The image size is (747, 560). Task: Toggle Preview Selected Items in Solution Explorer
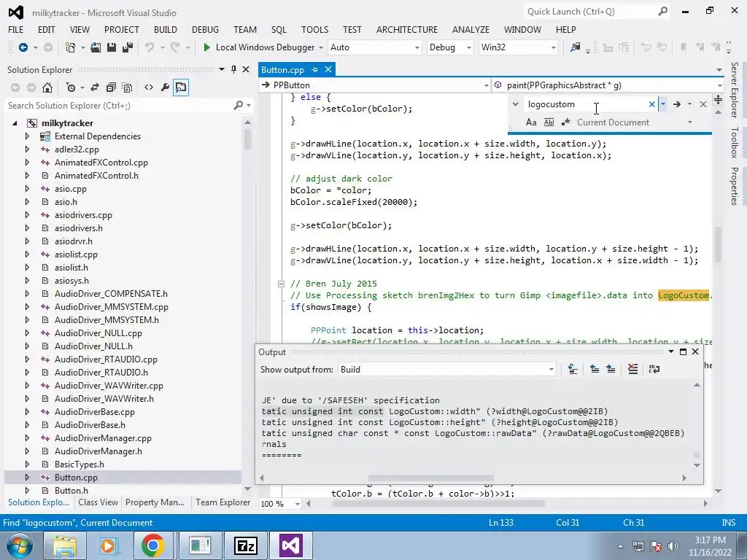(x=181, y=87)
